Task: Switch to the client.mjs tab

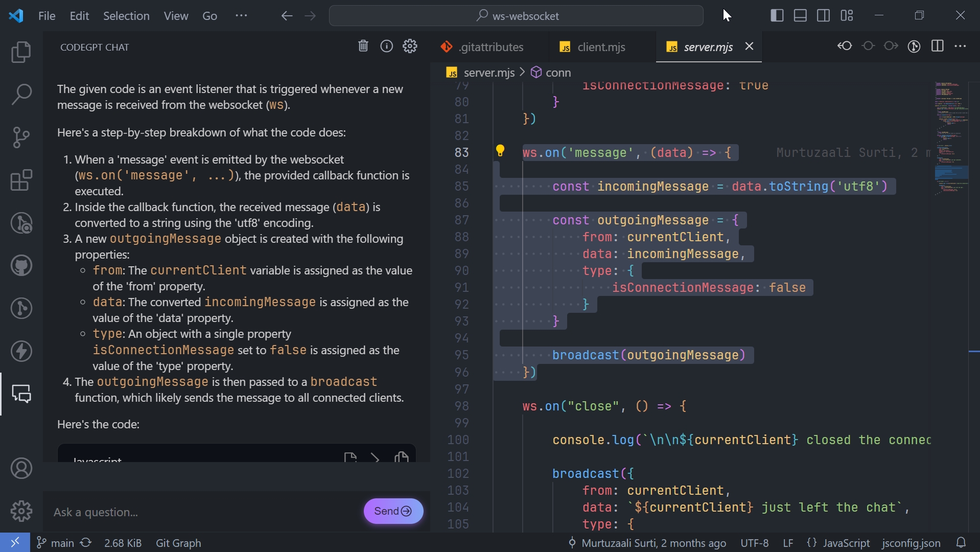Action: point(601,47)
